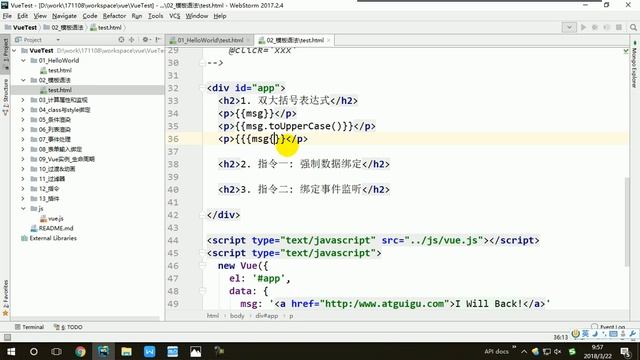Select External Libraries node
640x360 pixels.
49,238
